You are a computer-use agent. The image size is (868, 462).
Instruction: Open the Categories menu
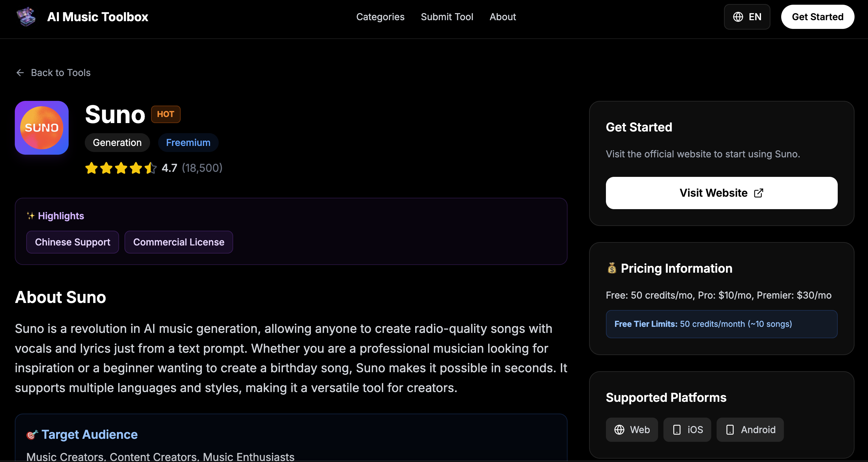point(381,16)
